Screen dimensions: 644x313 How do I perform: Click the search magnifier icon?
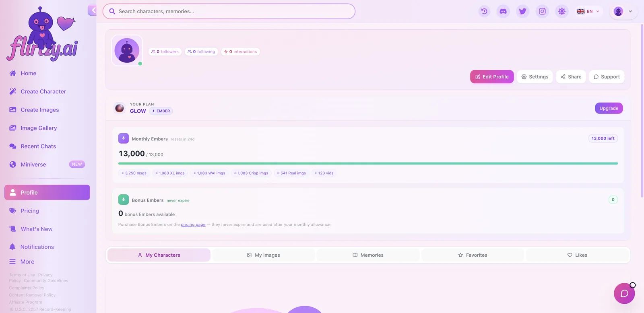click(112, 11)
